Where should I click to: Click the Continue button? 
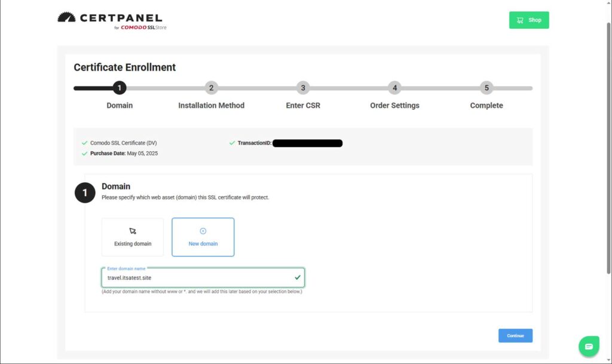(x=515, y=335)
